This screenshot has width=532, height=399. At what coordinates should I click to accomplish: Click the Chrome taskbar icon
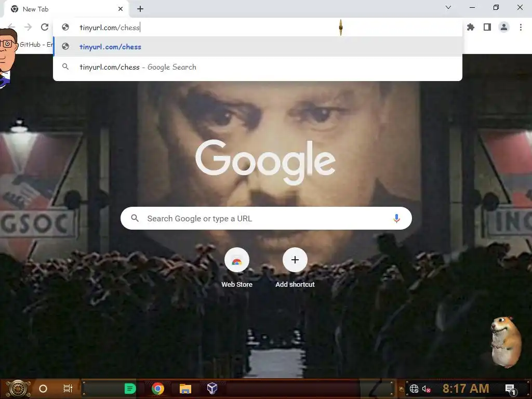(158, 389)
